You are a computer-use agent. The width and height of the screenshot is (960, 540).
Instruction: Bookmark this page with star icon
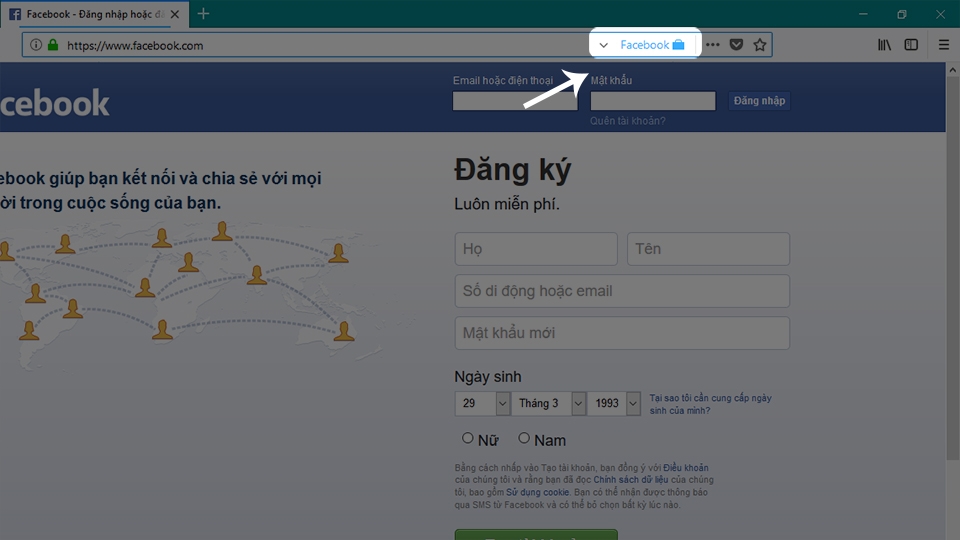coord(760,45)
